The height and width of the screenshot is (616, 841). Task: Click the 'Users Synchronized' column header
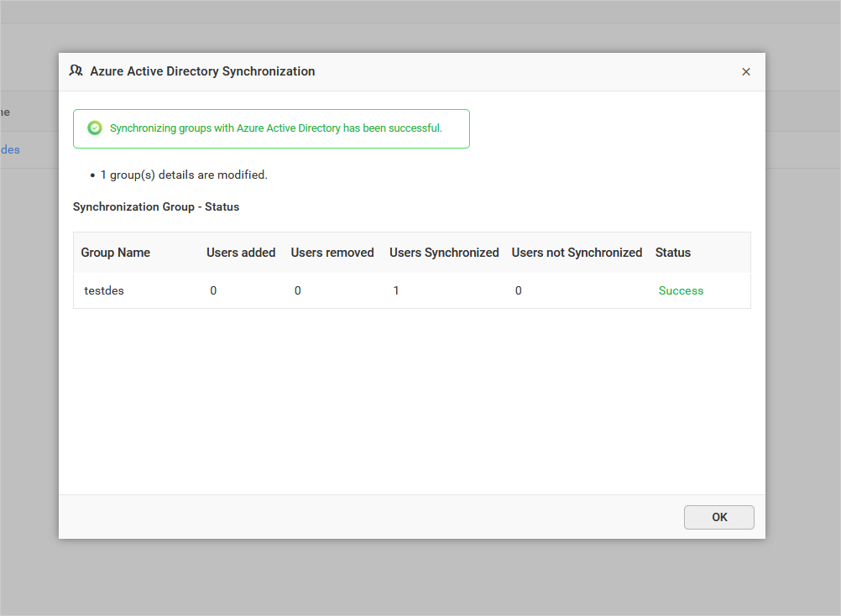pyautogui.click(x=444, y=252)
